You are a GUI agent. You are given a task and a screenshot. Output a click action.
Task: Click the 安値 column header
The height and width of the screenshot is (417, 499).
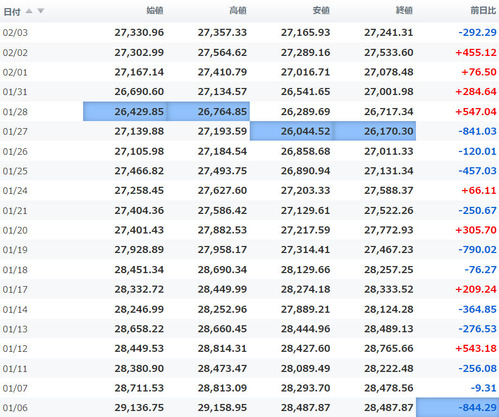pyautogui.click(x=321, y=11)
